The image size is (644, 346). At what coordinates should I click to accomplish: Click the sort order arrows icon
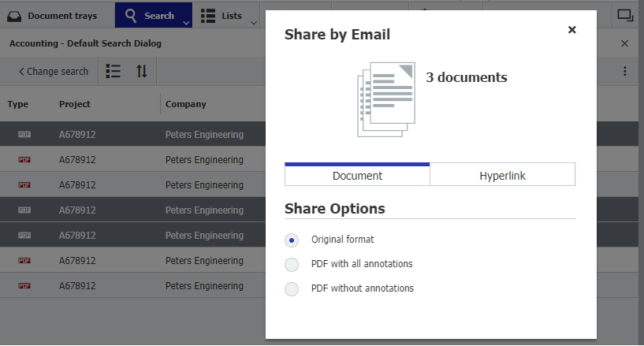point(142,72)
